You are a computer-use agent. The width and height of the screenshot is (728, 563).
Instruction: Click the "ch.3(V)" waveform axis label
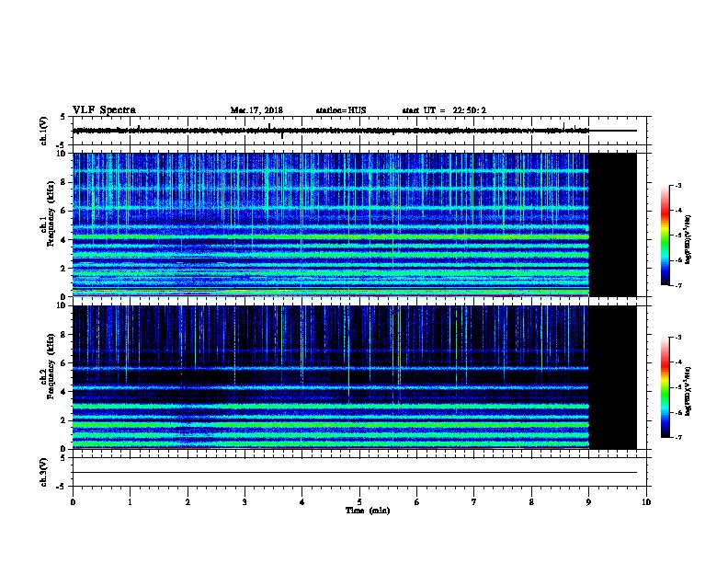click(x=43, y=472)
